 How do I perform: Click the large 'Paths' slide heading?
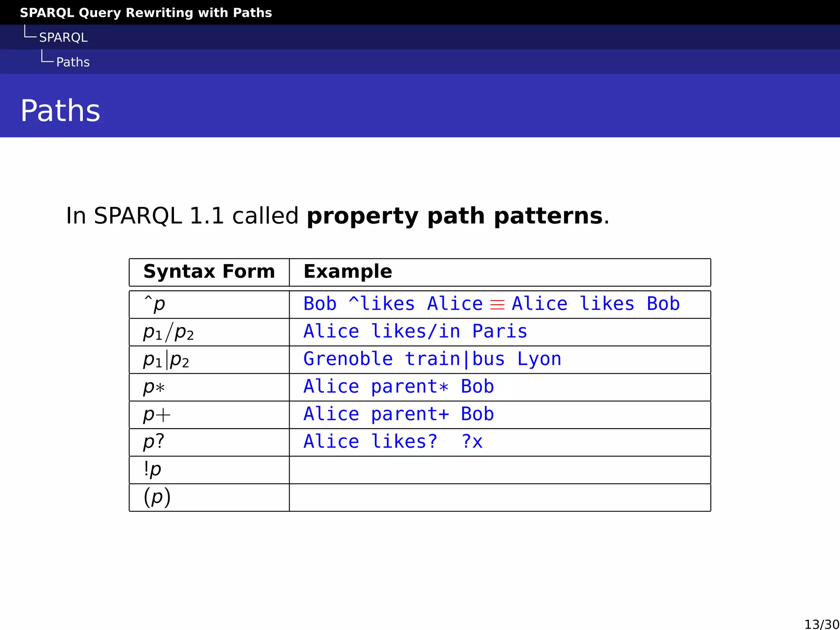point(60,110)
